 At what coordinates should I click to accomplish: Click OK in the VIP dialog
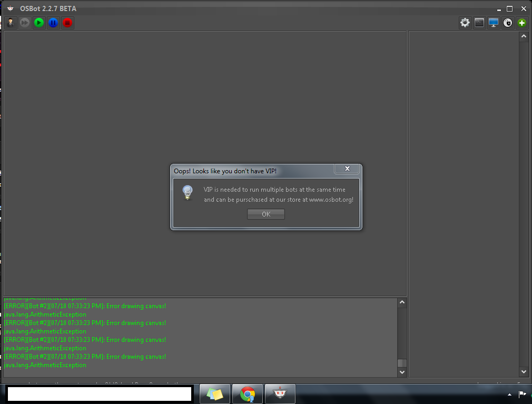pyautogui.click(x=266, y=214)
